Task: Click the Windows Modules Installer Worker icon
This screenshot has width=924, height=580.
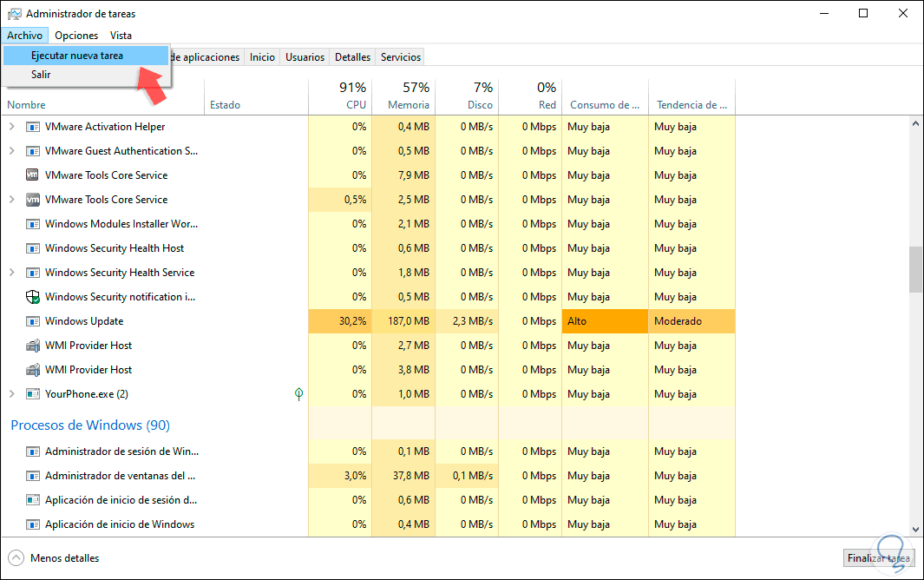Action: click(x=34, y=224)
